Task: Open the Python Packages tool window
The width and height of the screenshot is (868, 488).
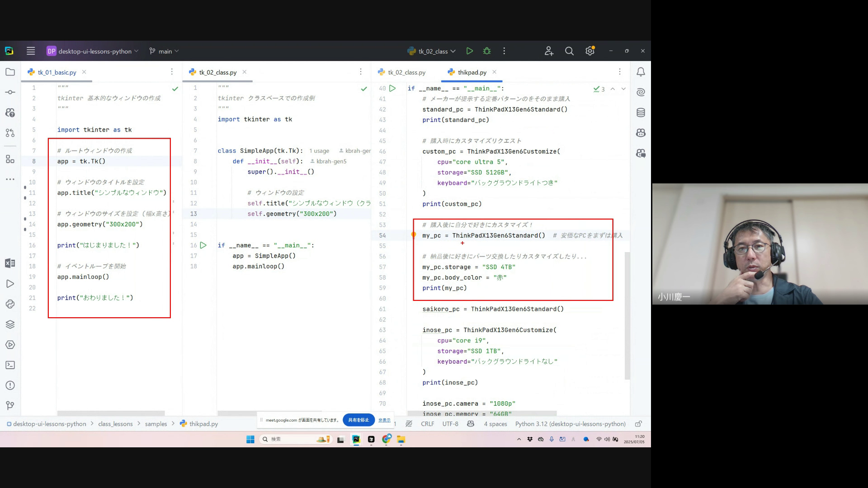Action: click(x=10, y=324)
